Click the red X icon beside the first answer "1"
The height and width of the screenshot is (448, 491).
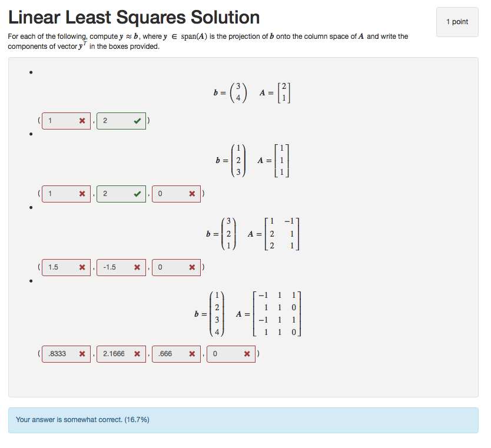tap(81, 121)
